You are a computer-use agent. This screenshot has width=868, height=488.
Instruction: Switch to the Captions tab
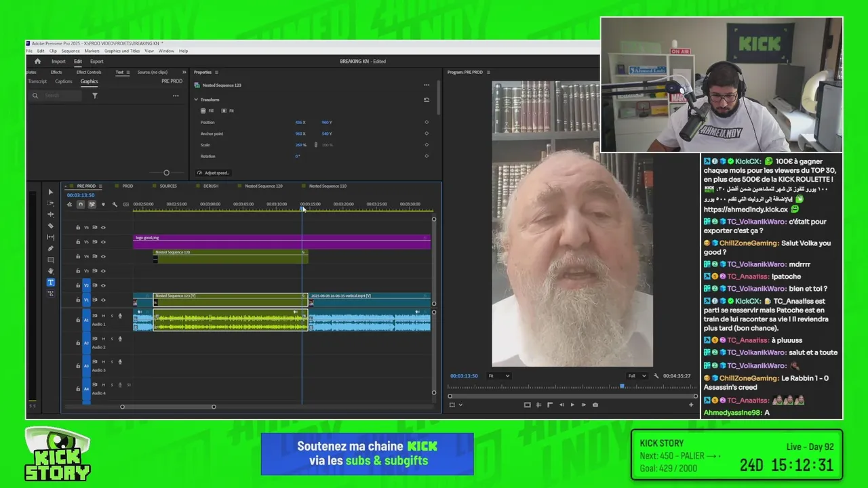tap(64, 81)
